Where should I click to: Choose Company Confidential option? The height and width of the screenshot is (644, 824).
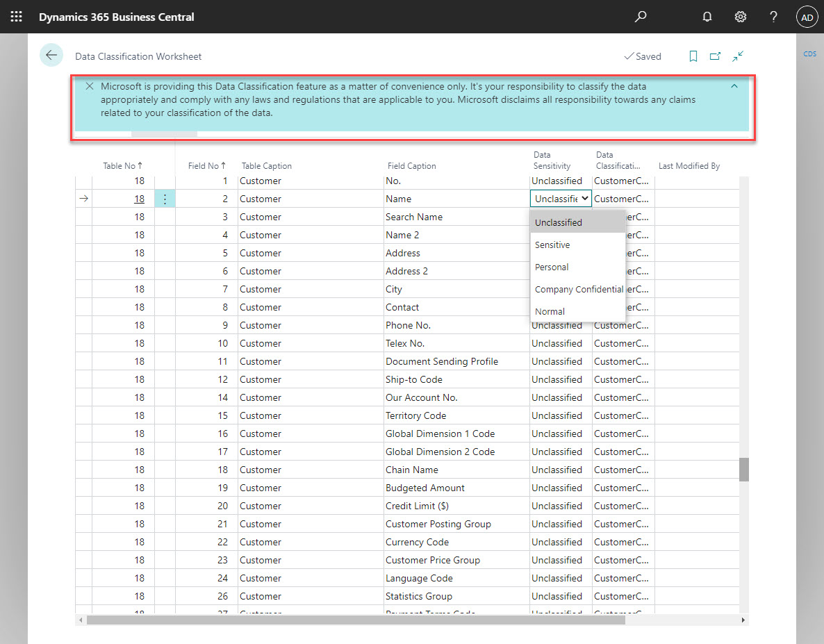578,290
